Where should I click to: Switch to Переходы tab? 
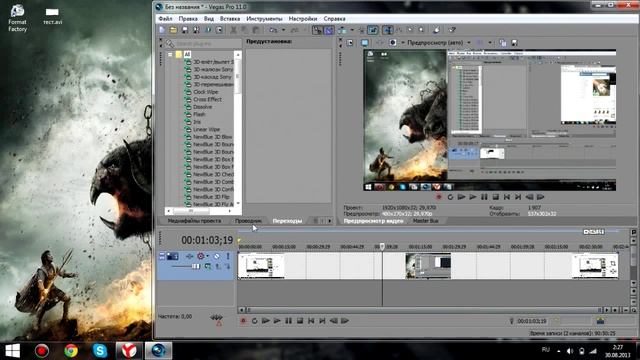click(287, 221)
